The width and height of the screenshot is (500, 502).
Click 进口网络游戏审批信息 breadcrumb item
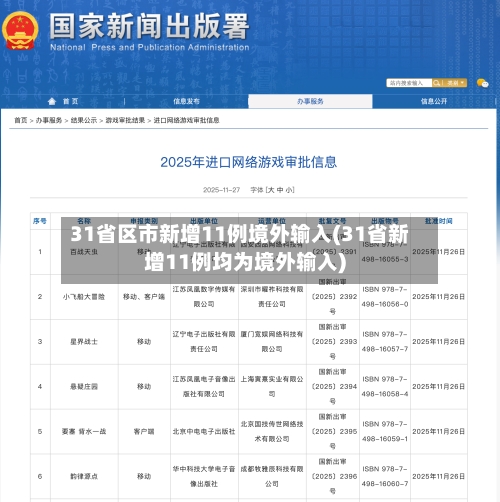tap(186, 120)
